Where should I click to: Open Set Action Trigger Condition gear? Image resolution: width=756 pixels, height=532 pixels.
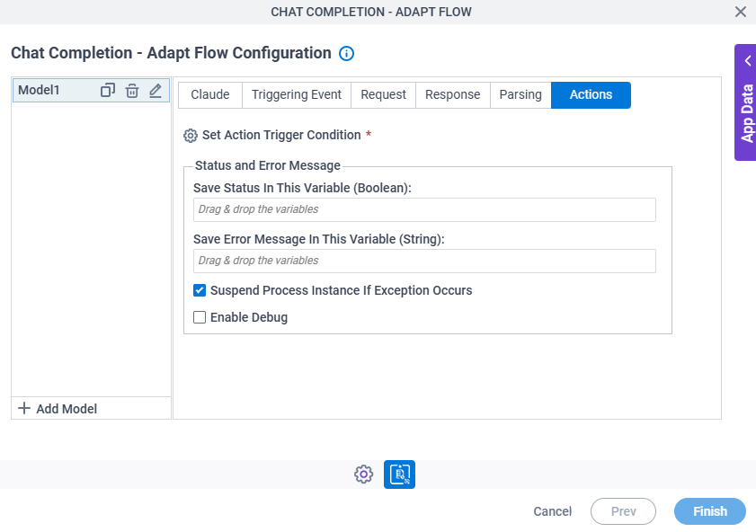point(191,136)
